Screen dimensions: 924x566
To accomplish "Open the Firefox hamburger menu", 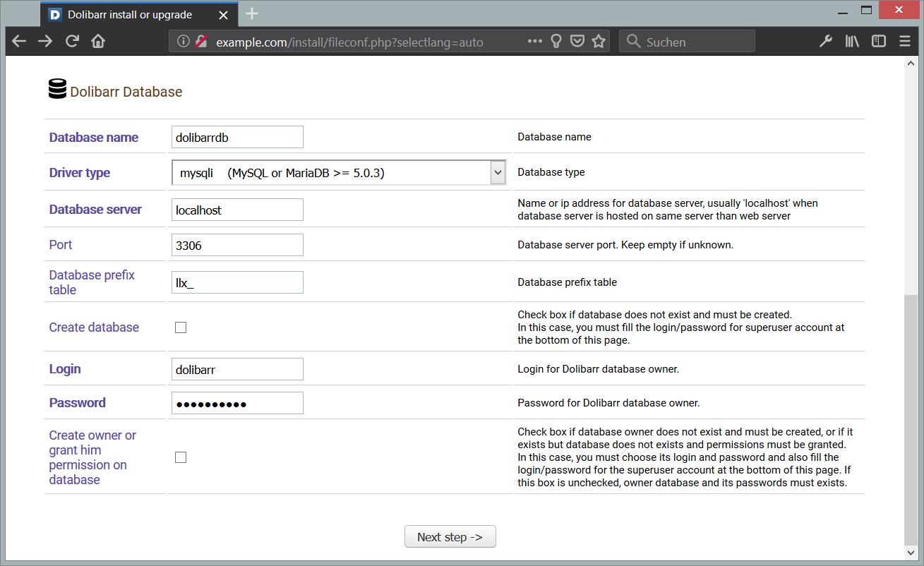I will click(x=905, y=41).
